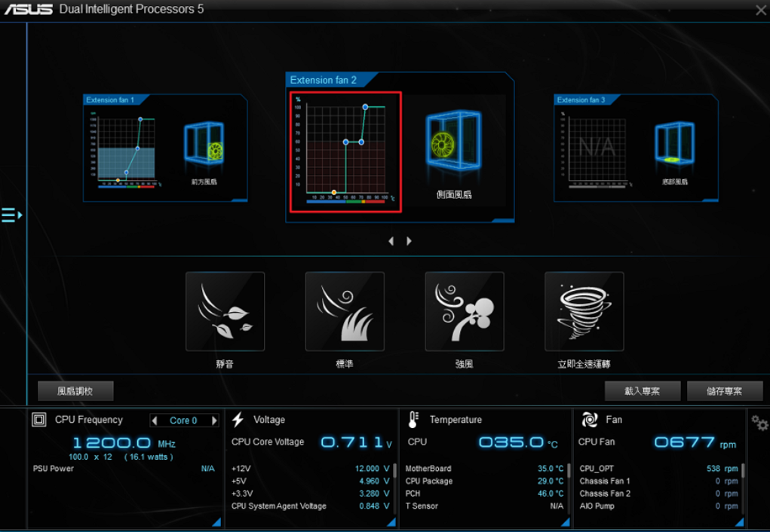Select the Standard (標準) fan mode icon

pos(345,311)
